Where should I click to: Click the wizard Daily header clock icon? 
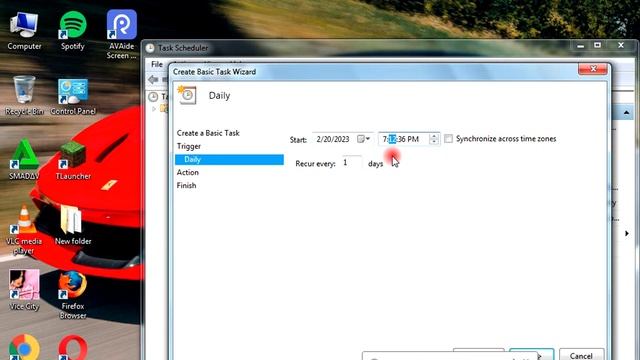(187, 95)
